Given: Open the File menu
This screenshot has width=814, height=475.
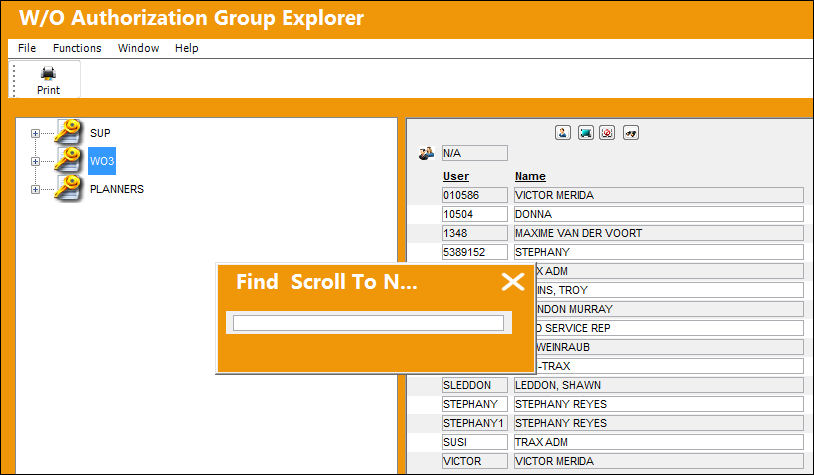Looking at the screenshot, I should [x=27, y=48].
